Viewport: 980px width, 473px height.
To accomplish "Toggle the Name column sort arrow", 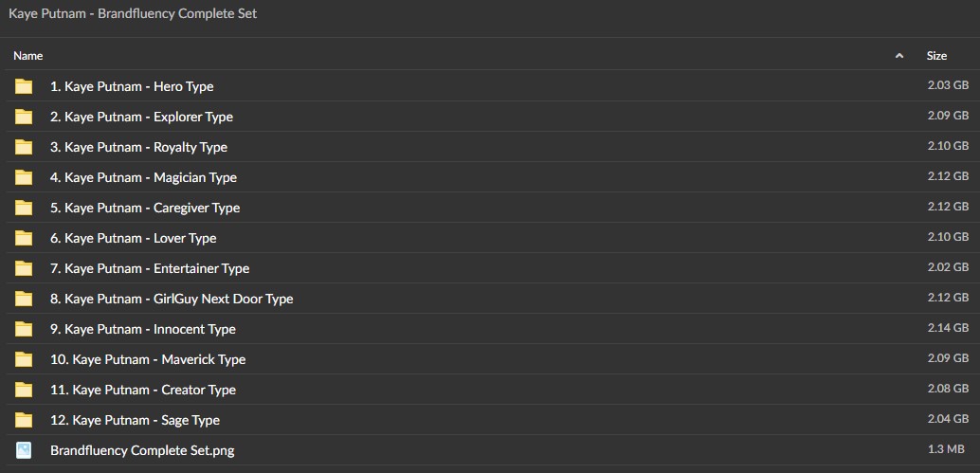I will (899, 56).
